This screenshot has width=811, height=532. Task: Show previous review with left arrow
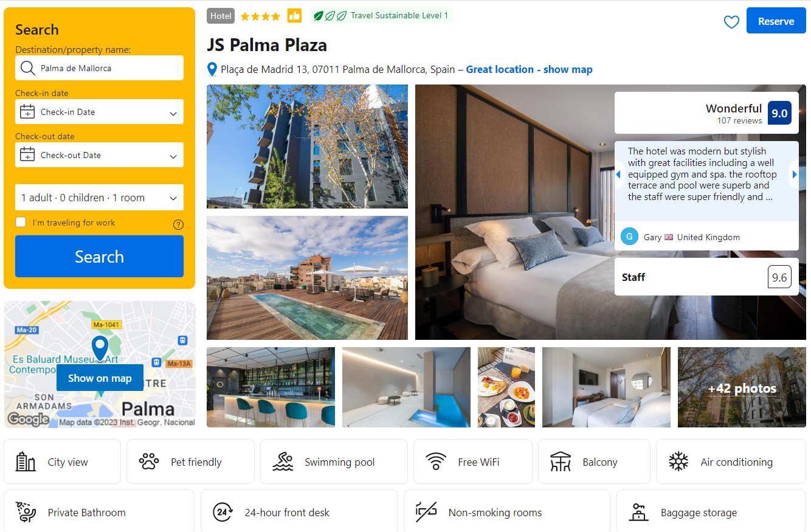tap(618, 174)
